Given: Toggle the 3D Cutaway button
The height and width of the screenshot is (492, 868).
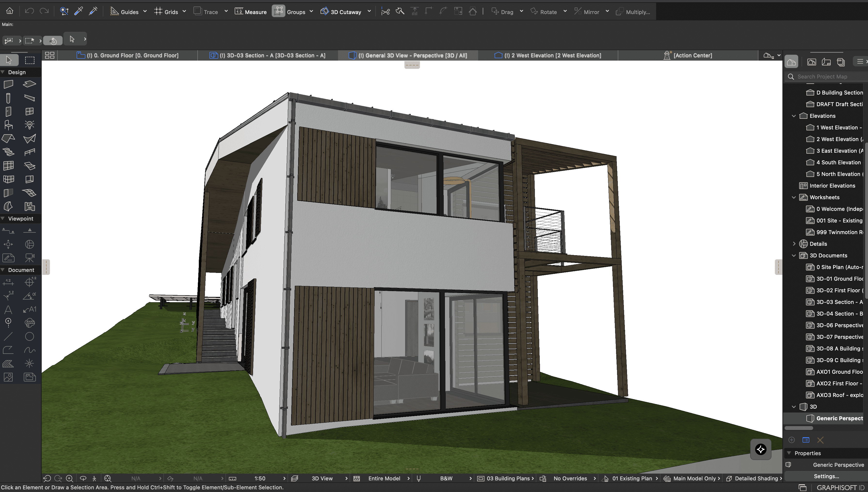Looking at the screenshot, I should pyautogui.click(x=341, y=12).
